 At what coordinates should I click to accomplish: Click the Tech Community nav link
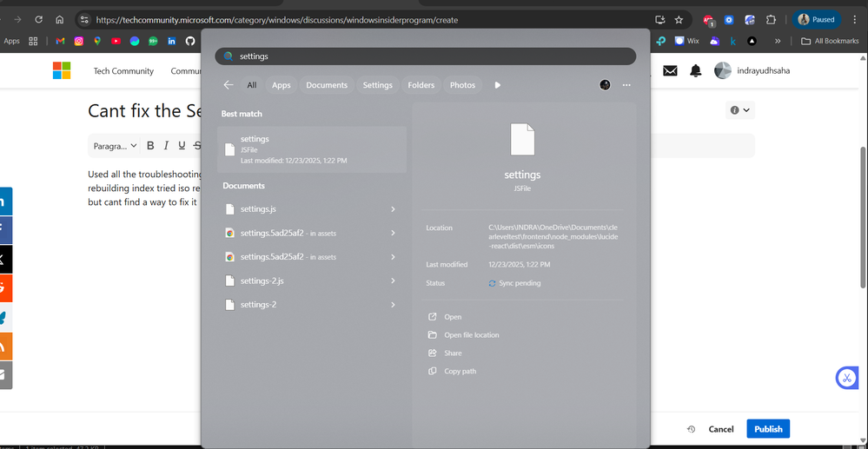123,71
